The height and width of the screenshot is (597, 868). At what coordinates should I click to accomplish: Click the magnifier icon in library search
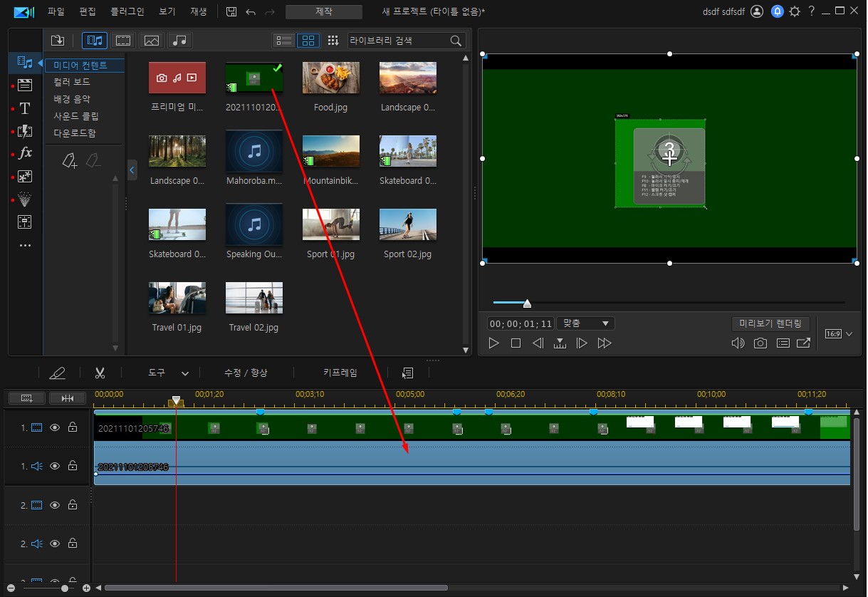[x=456, y=41]
